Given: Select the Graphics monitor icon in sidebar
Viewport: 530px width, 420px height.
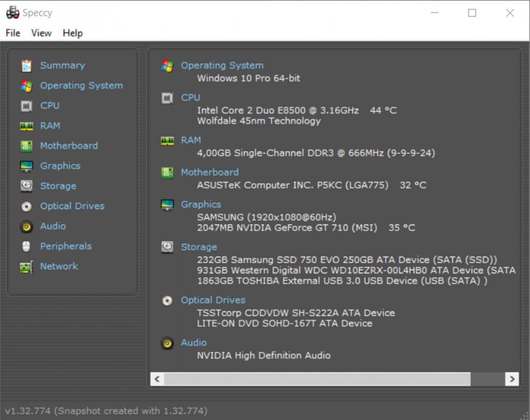Looking at the screenshot, I should (x=26, y=166).
